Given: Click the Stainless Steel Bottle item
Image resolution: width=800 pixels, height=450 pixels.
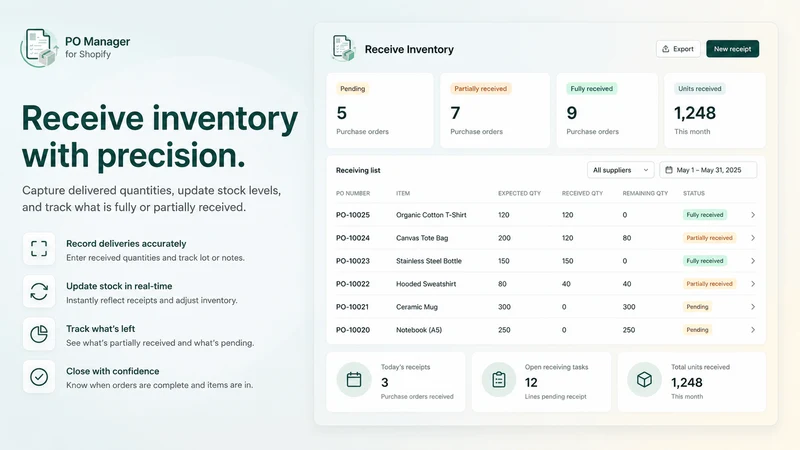Looking at the screenshot, I should 429,261.
